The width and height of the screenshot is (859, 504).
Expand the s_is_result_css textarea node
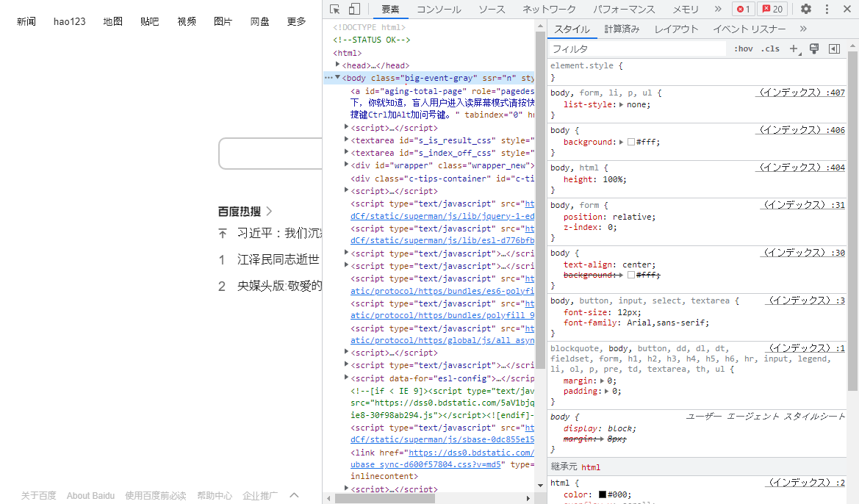coord(346,139)
